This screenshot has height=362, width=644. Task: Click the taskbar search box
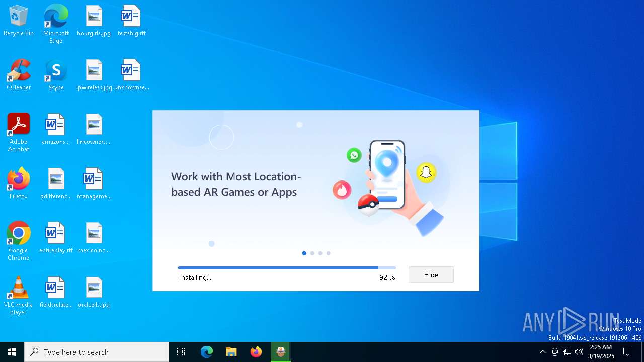[x=97, y=352]
